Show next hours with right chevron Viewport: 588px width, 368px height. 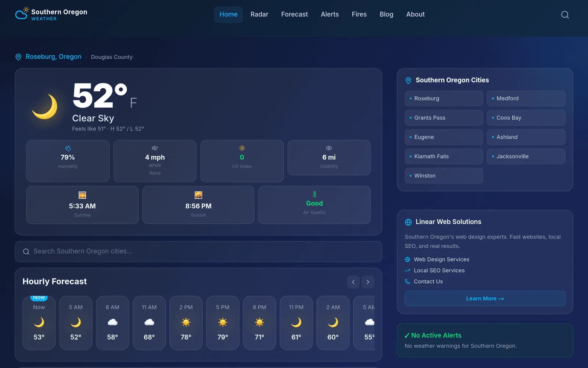pyautogui.click(x=368, y=282)
